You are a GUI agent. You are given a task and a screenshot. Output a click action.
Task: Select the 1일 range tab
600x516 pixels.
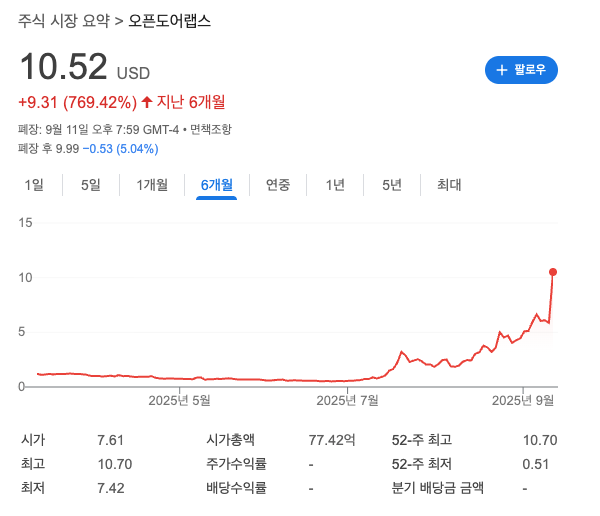34,185
